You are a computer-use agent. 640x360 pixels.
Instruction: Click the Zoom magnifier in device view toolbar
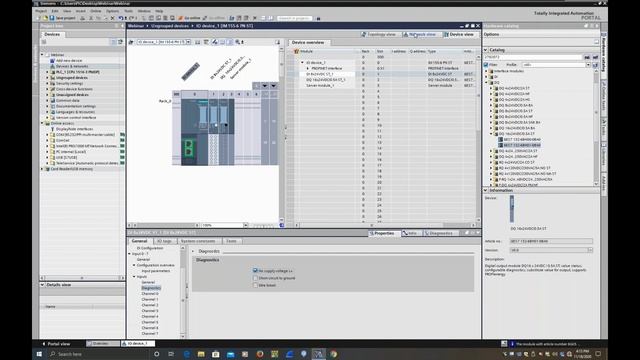pos(238,42)
